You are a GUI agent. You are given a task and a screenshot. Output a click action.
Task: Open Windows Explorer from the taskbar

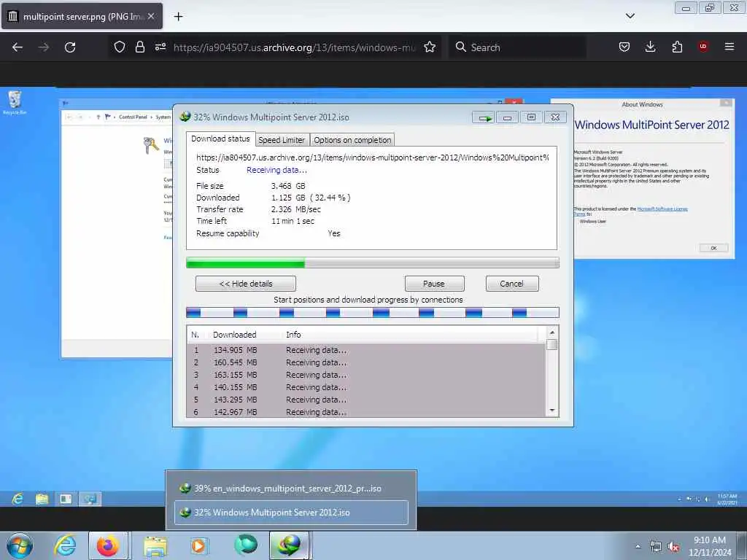156,545
